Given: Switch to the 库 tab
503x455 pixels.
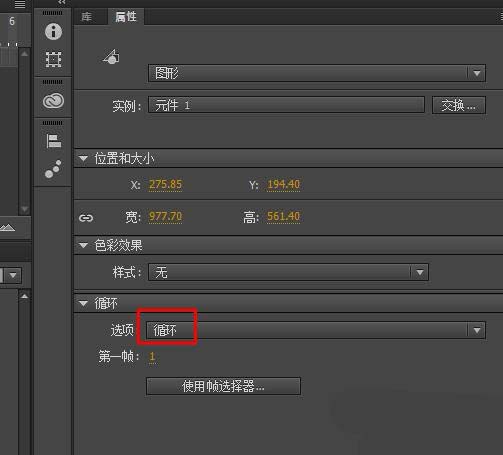Looking at the screenshot, I should (87, 17).
